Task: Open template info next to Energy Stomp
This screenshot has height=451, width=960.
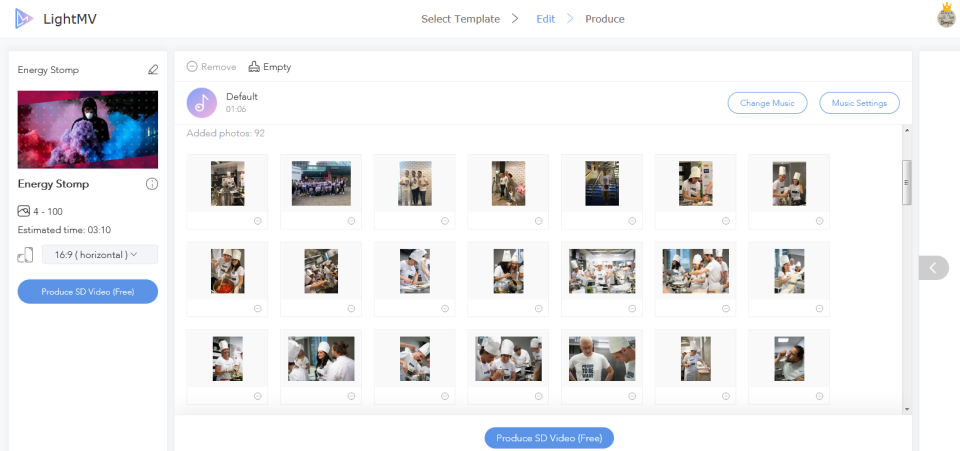Action: [x=152, y=184]
